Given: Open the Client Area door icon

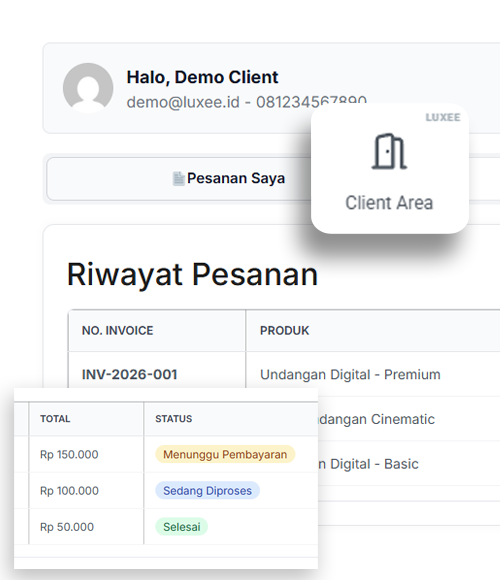Looking at the screenshot, I should (389, 151).
